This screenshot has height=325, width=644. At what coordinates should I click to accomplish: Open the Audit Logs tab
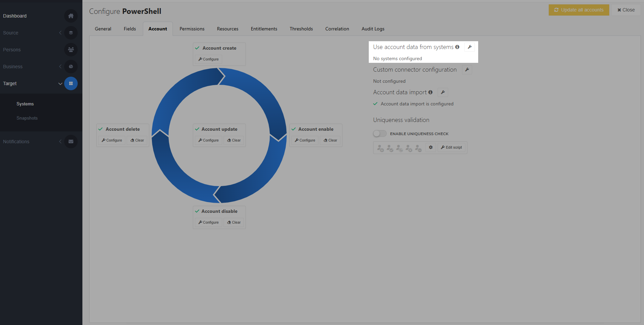372,29
